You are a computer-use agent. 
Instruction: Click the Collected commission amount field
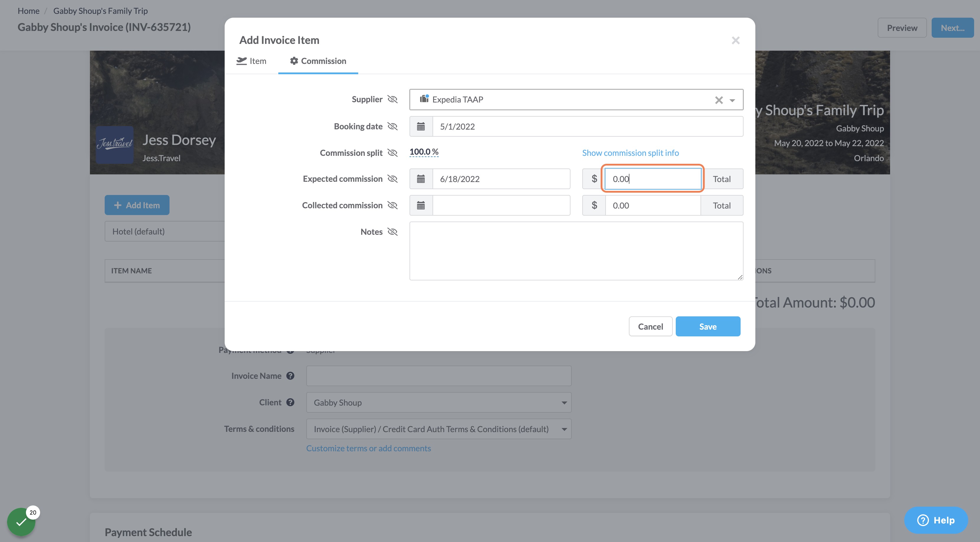653,206
